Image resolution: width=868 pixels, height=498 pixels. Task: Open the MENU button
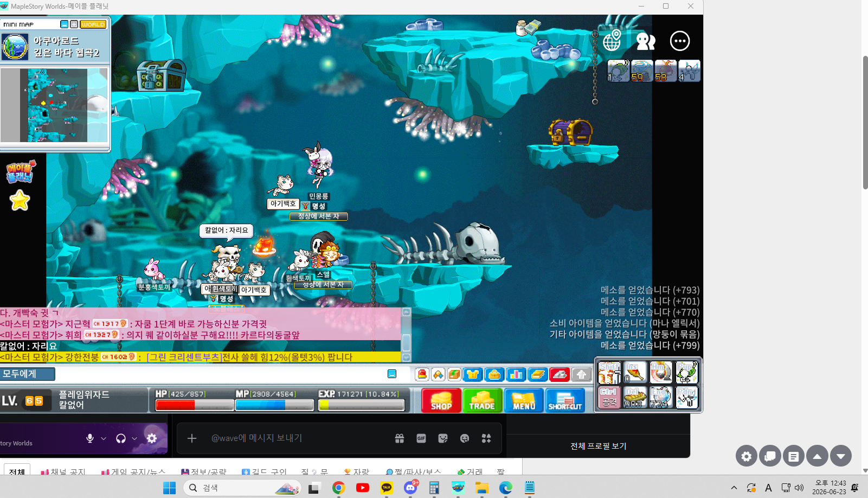[x=524, y=400]
